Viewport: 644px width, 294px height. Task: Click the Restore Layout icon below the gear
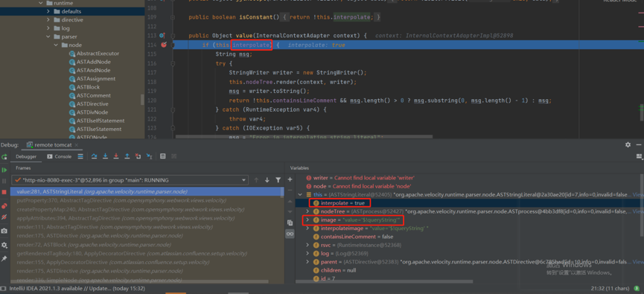click(639, 156)
